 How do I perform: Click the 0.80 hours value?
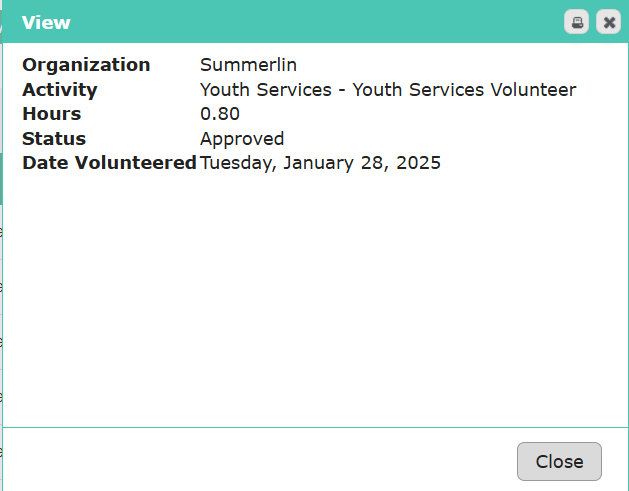point(220,114)
